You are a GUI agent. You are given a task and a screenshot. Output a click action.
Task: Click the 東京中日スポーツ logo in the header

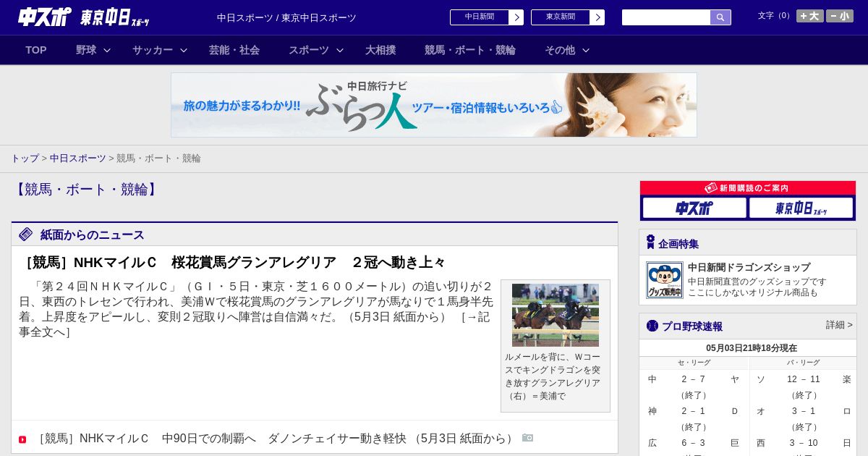pyautogui.click(x=115, y=17)
